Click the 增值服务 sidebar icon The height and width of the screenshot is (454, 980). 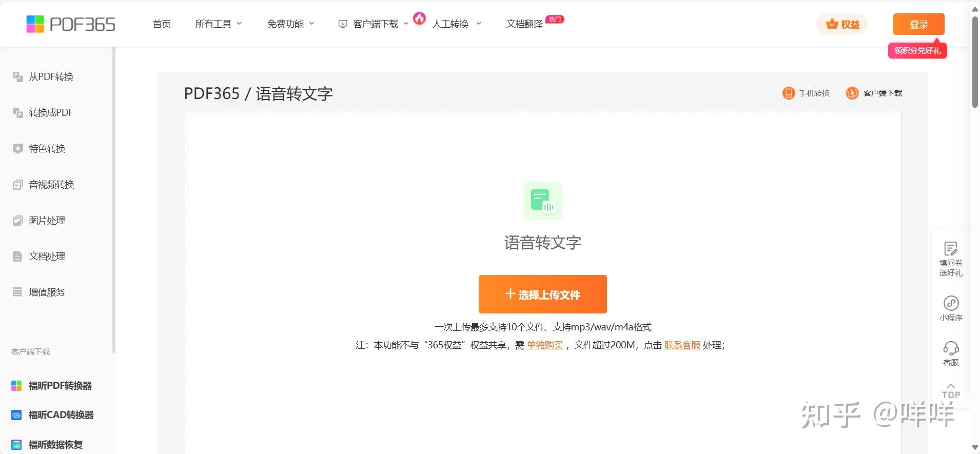pyautogui.click(x=18, y=292)
